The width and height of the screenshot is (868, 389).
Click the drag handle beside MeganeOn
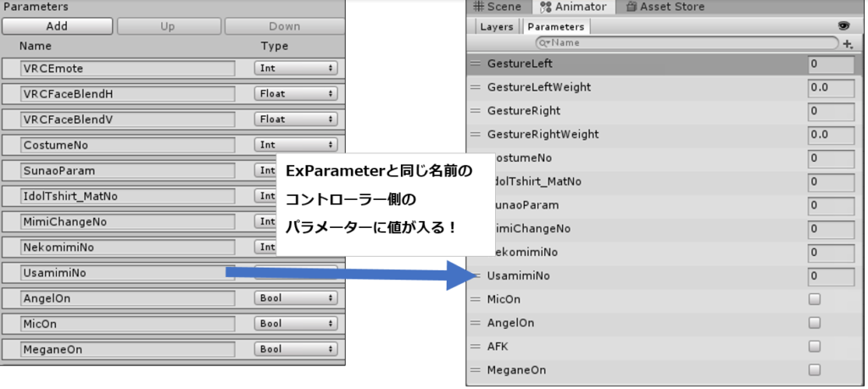pos(476,370)
